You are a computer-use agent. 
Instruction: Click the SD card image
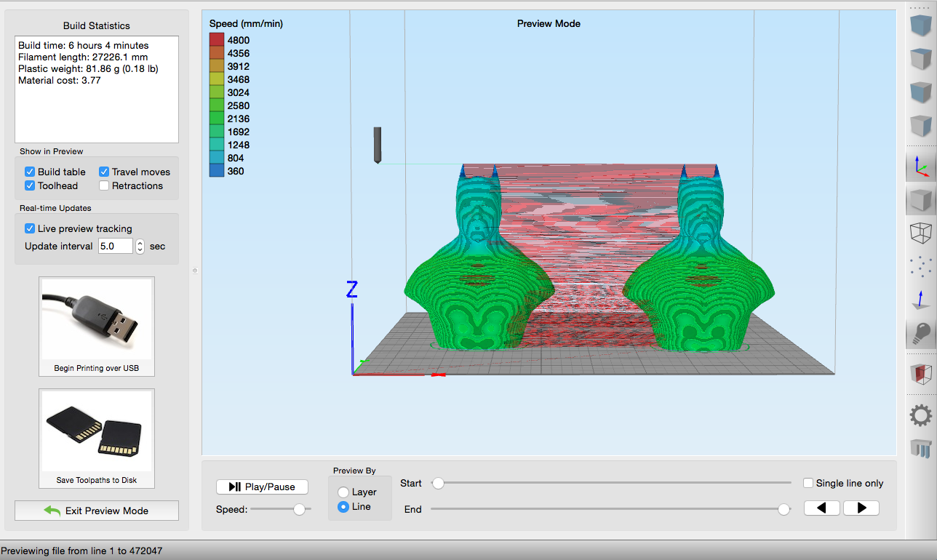pyautogui.click(x=97, y=431)
